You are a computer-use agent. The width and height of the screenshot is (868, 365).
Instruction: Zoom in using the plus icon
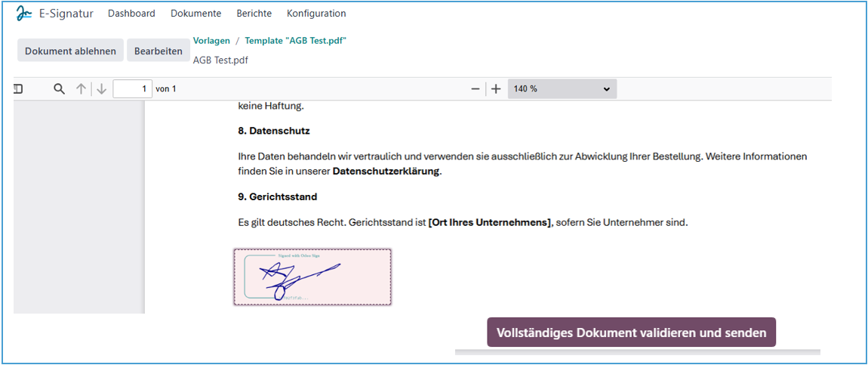tap(496, 89)
